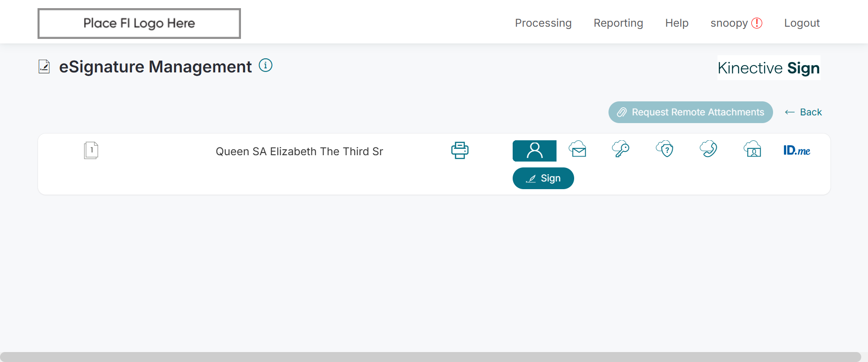Choose the cloud email remote signing icon
868x362 pixels.
578,149
